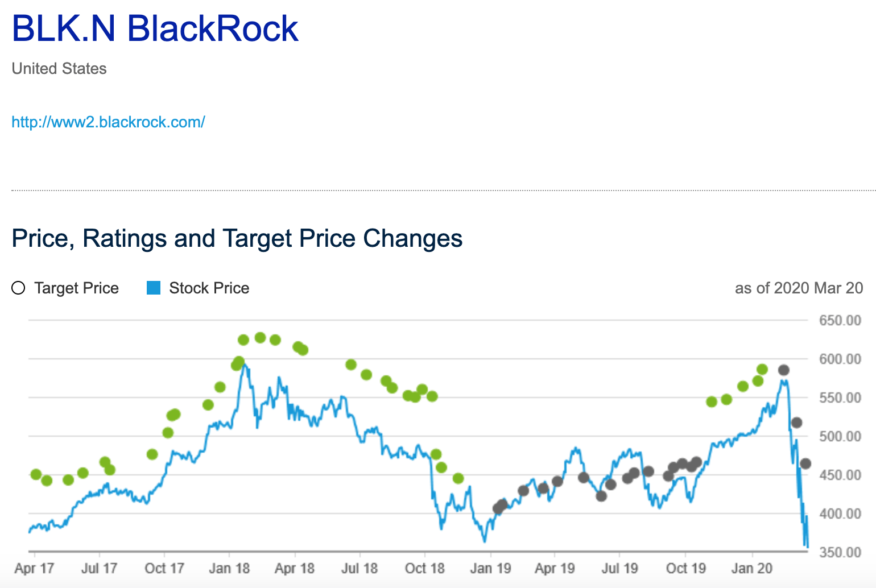
Task: Click the "Price, Ratings and Target Price Changes" heading
Action: 237,238
